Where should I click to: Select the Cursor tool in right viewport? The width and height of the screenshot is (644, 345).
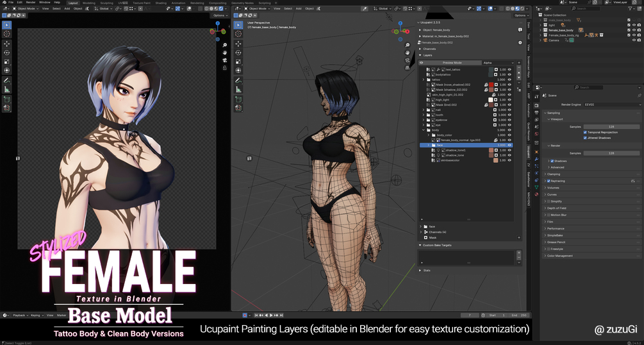238,34
